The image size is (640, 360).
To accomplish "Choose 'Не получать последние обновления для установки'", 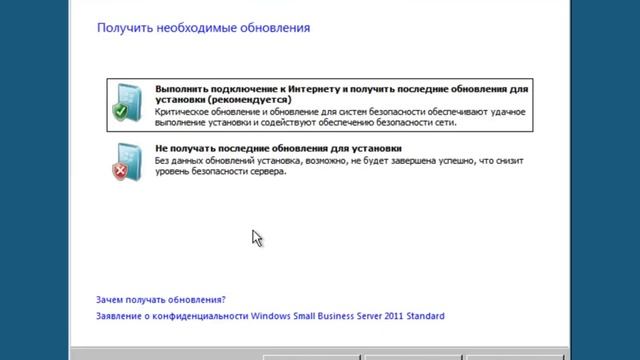I will tap(278, 148).
